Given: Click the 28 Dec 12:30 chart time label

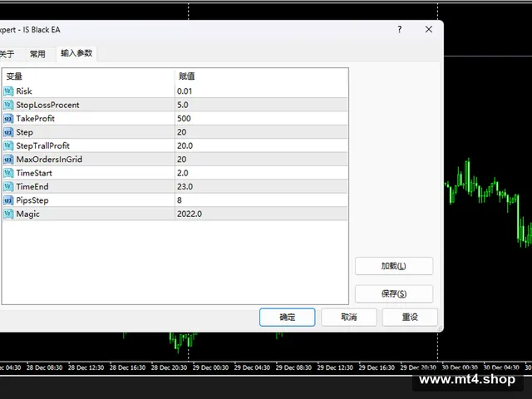Looking at the screenshot, I should click(x=86, y=367).
